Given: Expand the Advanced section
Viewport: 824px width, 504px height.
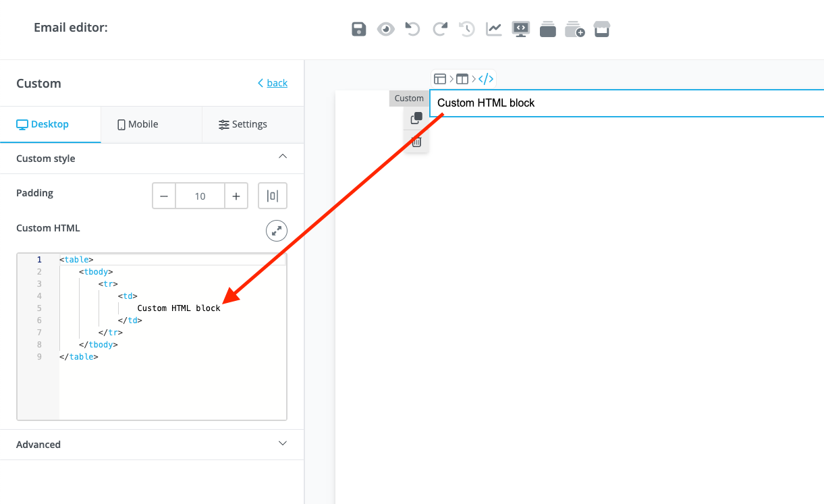Looking at the screenshot, I should coord(283,444).
